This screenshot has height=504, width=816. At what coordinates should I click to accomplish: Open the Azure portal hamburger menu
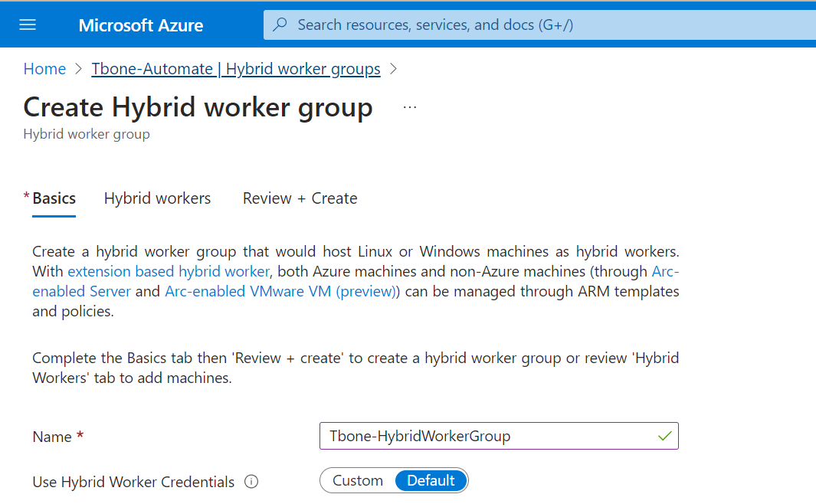click(x=28, y=24)
